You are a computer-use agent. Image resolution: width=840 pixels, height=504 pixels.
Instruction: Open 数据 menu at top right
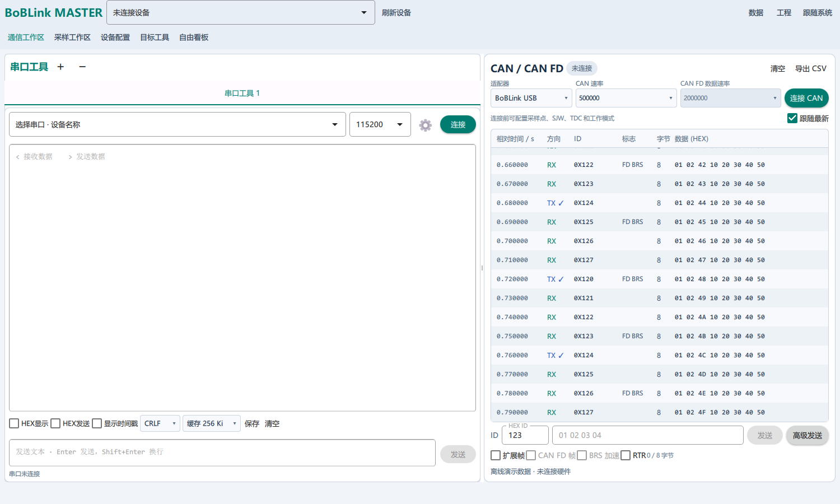pos(756,12)
